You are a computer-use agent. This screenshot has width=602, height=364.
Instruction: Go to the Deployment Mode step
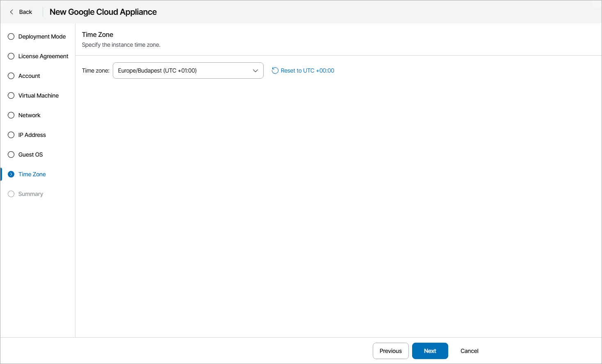click(42, 36)
